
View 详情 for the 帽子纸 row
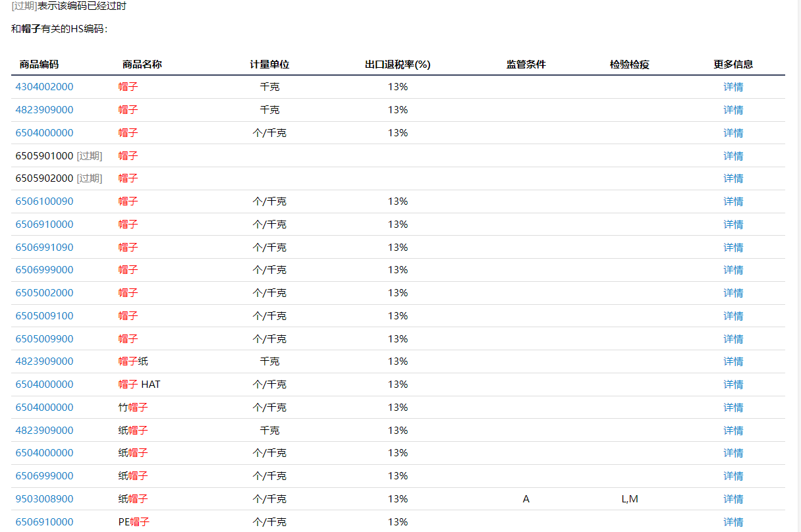click(732, 361)
